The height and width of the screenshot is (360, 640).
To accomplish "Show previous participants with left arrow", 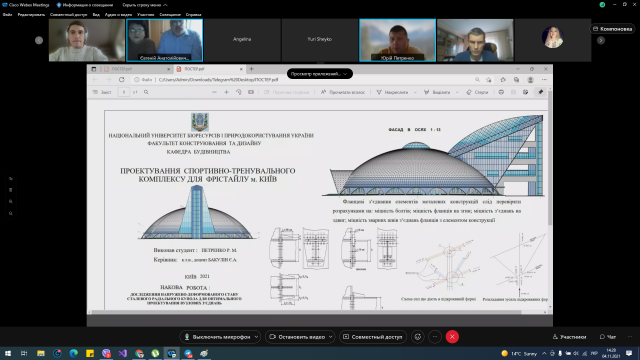I will (x=39, y=40).
